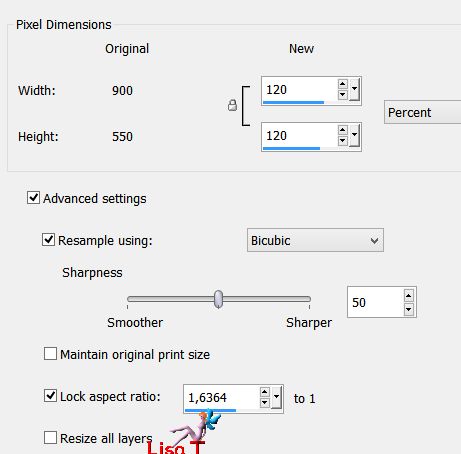The height and width of the screenshot is (454, 461).
Task: Open the Height field slider popup arrow
Action: pyautogui.click(x=354, y=135)
